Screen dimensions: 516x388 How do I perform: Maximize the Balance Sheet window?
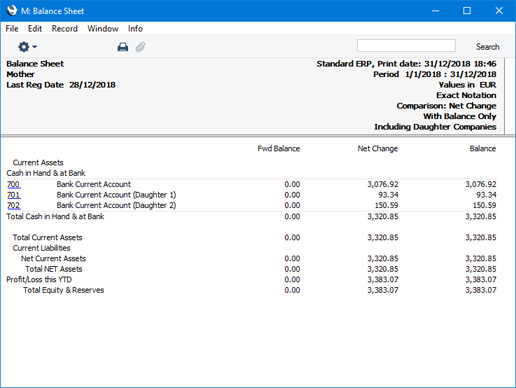[467, 11]
